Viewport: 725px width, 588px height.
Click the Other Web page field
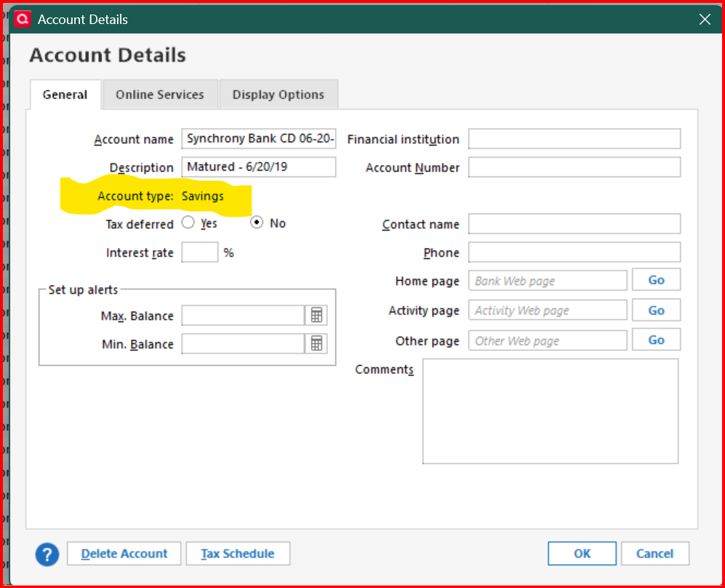[x=548, y=341]
